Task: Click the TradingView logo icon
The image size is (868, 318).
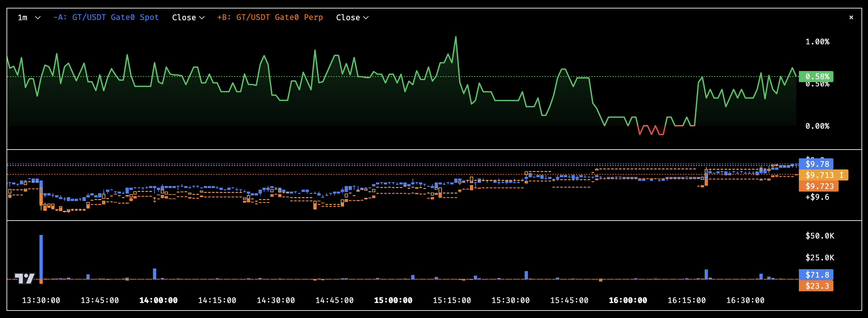Action: click(25, 278)
